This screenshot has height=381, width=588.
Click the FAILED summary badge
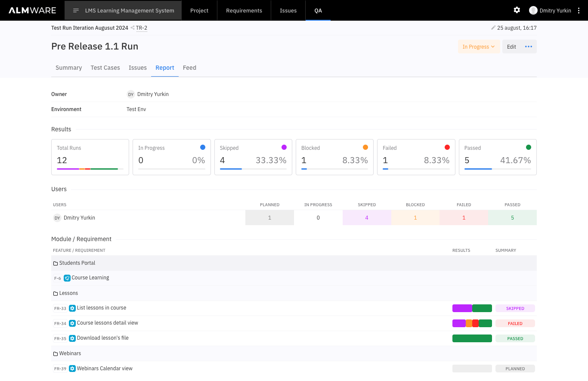tap(515, 323)
